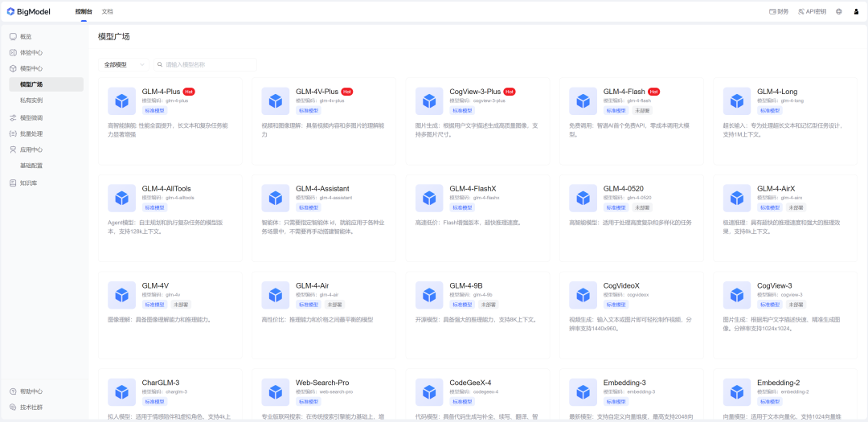Click the 批量处理 sidebar icon

tap(13, 133)
